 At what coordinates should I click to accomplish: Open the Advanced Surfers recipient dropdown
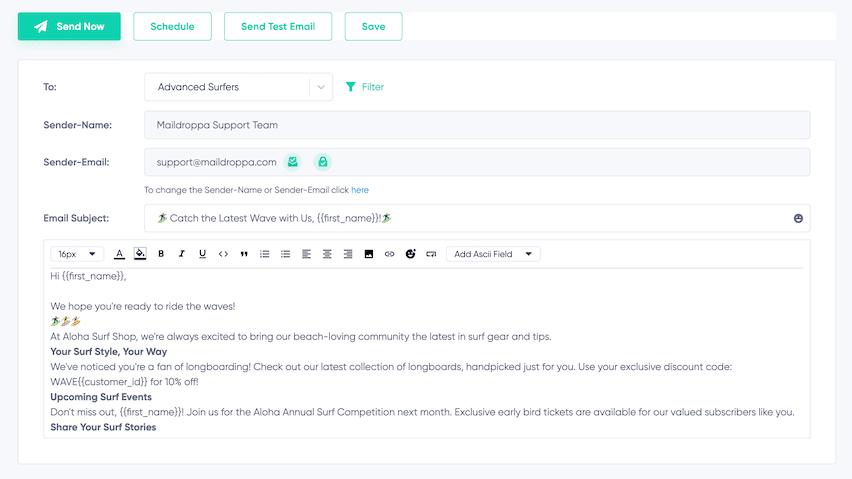tap(238, 87)
